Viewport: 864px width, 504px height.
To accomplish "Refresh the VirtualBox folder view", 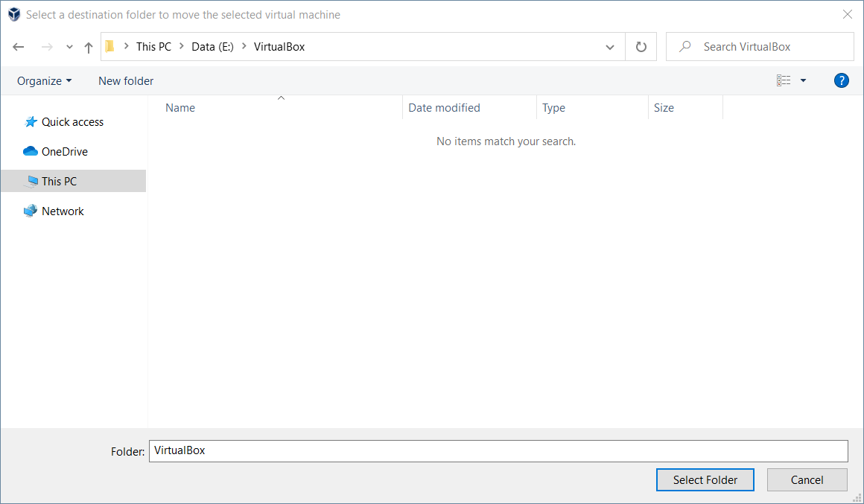I will coord(641,47).
